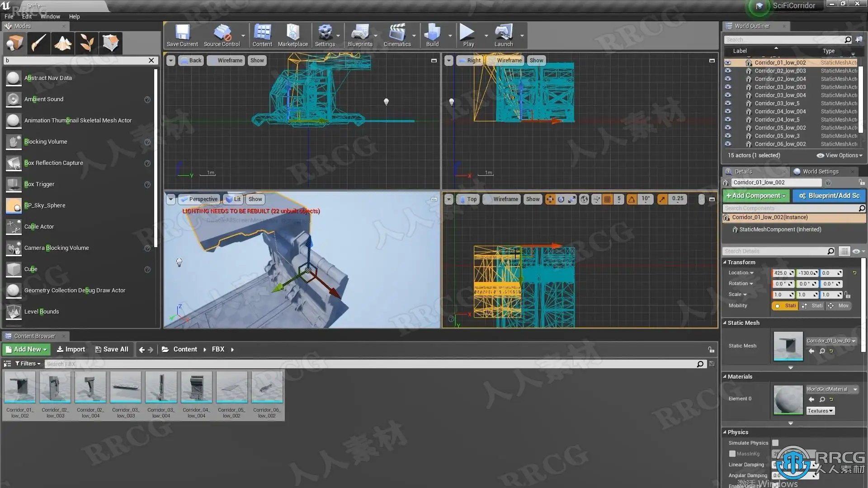Image resolution: width=868 pixels, height=488 pixels.
Task: Expand the Filters dropdown in Content Browser
Action: click(28, 364)
